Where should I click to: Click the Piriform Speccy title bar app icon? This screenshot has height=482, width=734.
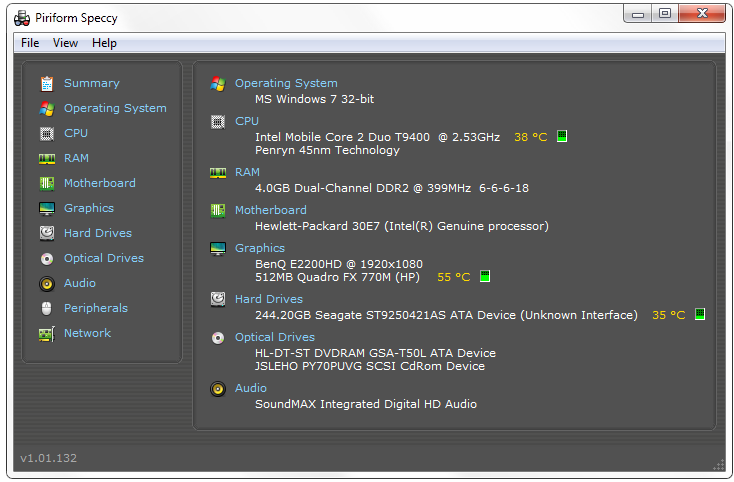coord(22,18)
